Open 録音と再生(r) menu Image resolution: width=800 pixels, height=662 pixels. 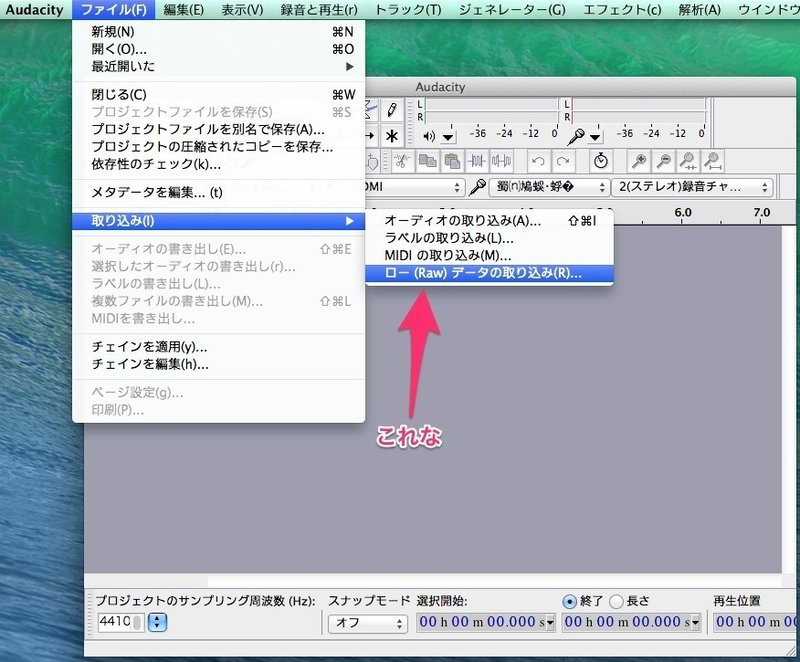point(319,10)
